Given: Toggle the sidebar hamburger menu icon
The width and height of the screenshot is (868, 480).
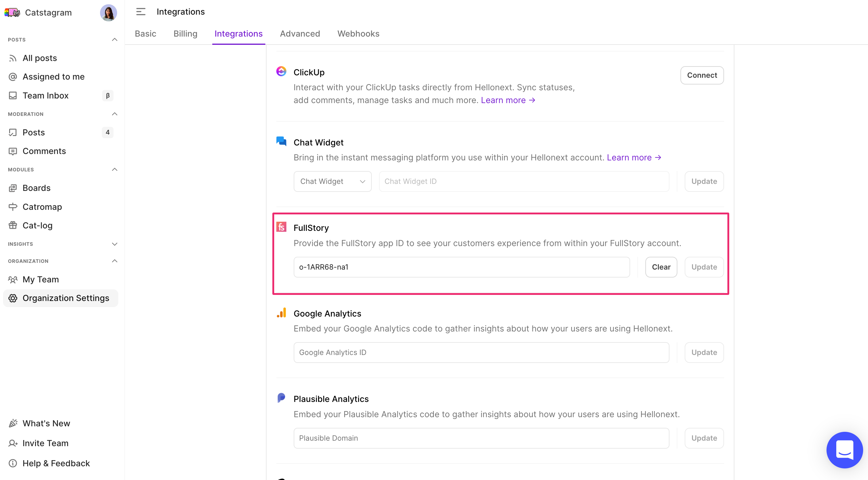Looking at the screenshot, I should pyautogui.click(x=141, y=12).
